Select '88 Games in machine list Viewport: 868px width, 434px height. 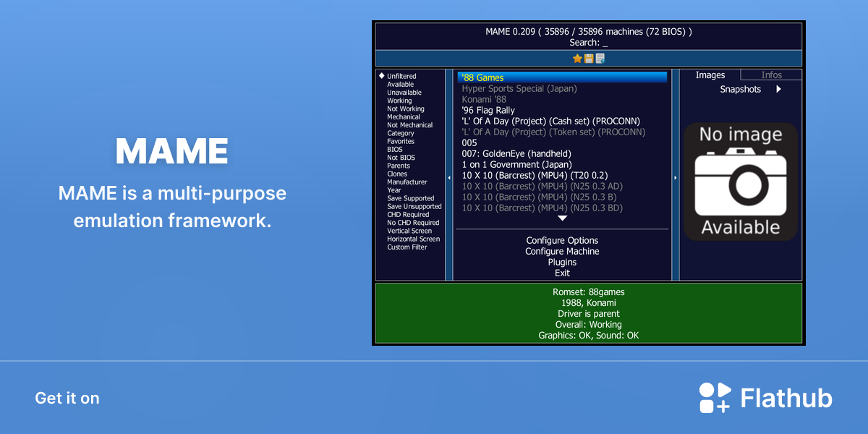click(562, 77)
